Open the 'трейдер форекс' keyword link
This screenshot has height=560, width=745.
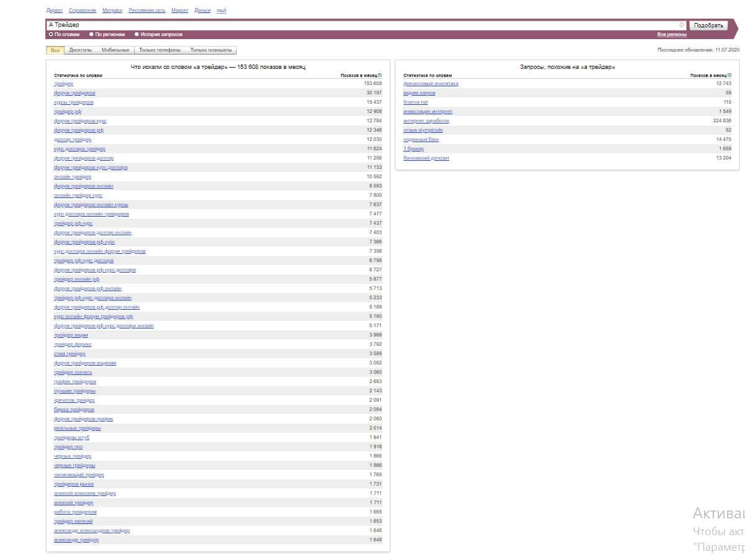click(73, 344)
